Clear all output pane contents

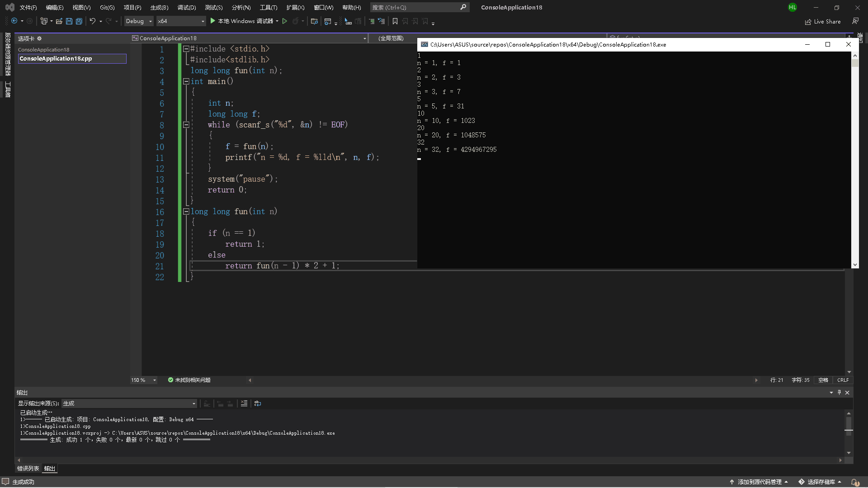coord(244,404)
